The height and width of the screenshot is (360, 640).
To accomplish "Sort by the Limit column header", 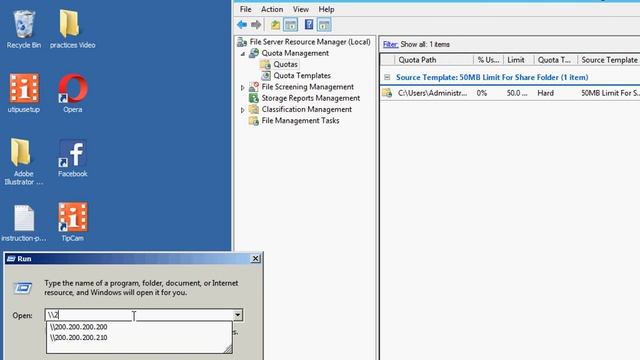I will click(518, 60).
